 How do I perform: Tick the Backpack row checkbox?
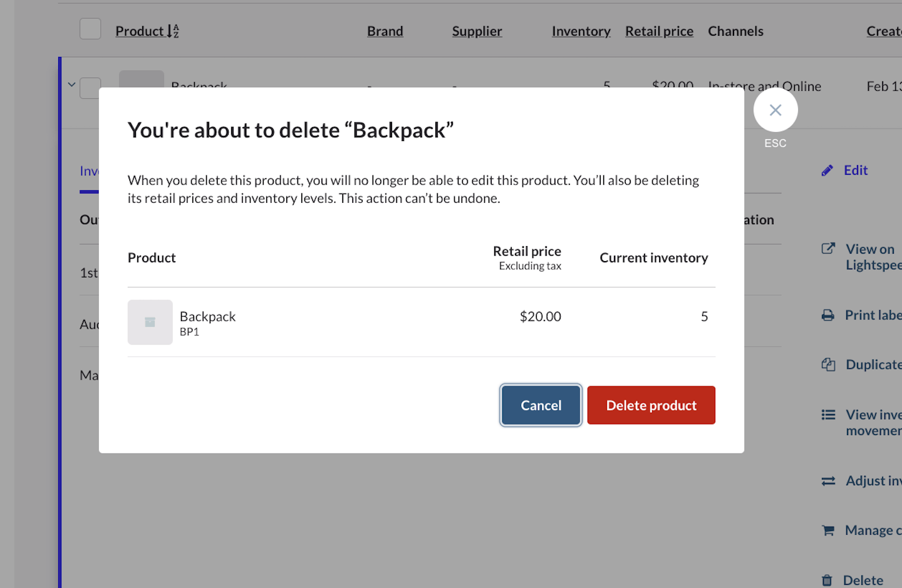pos(91,87)
